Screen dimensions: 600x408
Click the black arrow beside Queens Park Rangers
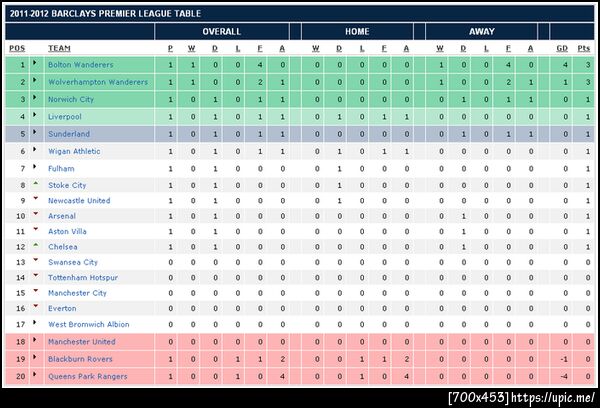click(36, 375)
